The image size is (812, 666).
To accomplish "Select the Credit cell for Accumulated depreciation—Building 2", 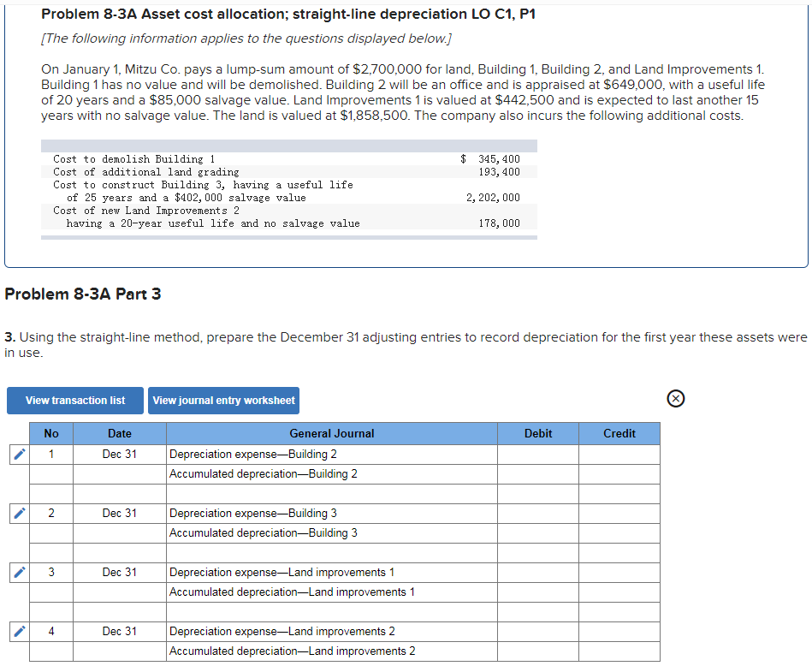I will click(619, 473).
